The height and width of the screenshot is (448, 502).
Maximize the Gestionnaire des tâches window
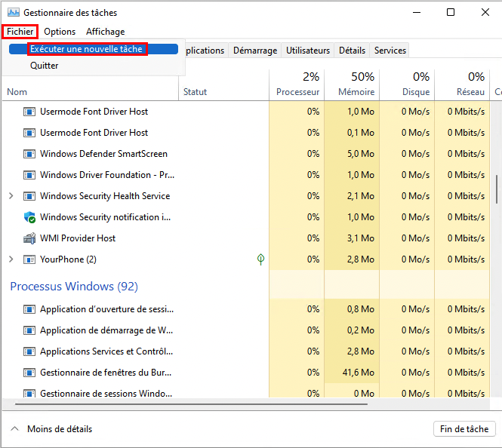point(451,13)
